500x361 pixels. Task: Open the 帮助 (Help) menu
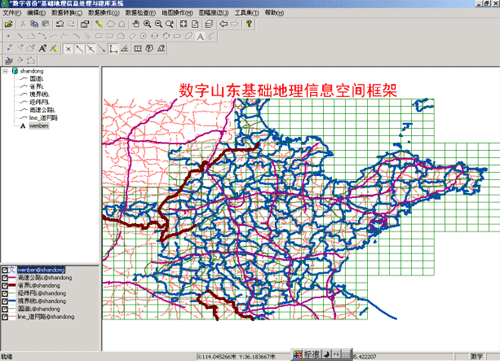tap(274, 13)
